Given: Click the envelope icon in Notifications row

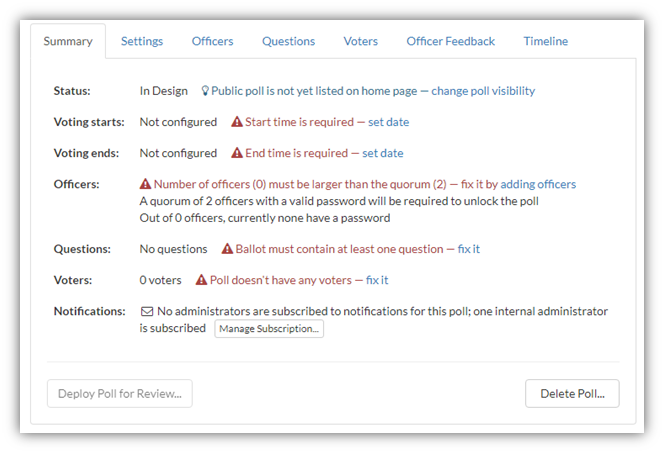Looking at the screenshot, I should (x=147, y=312).
